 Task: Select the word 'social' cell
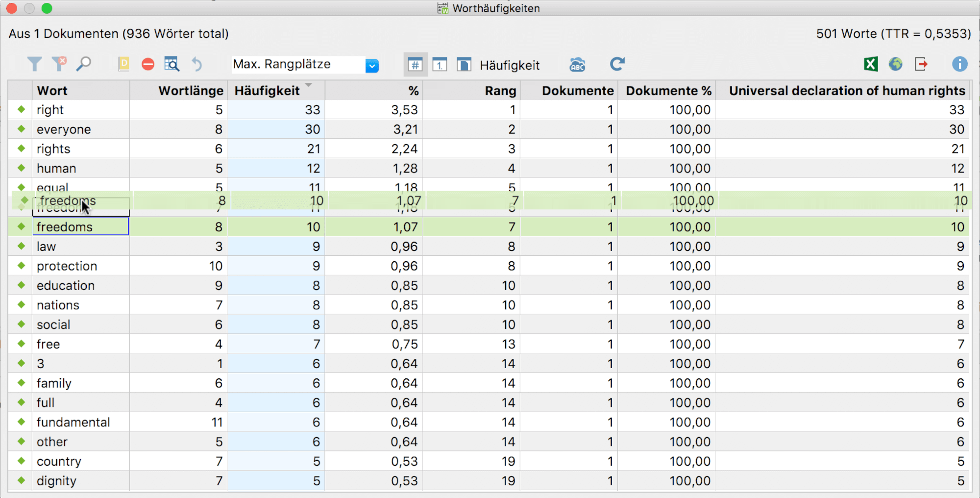(x=81, y=324)
